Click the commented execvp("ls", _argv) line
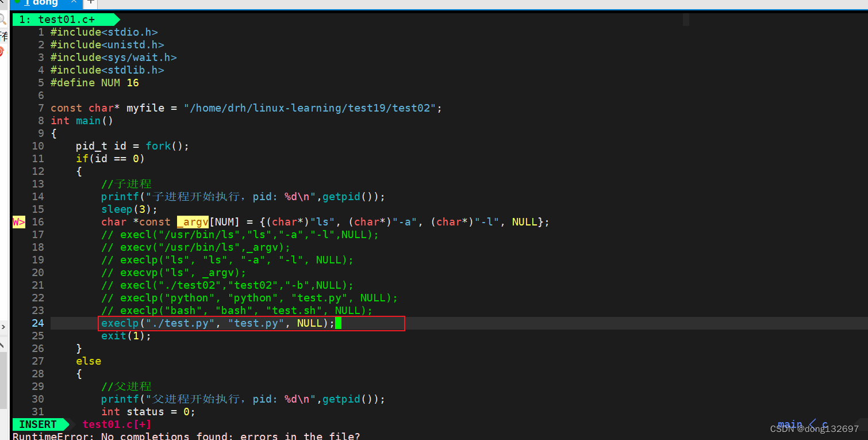The height and width of the screenshot is (440, 868). coord(174,273)
